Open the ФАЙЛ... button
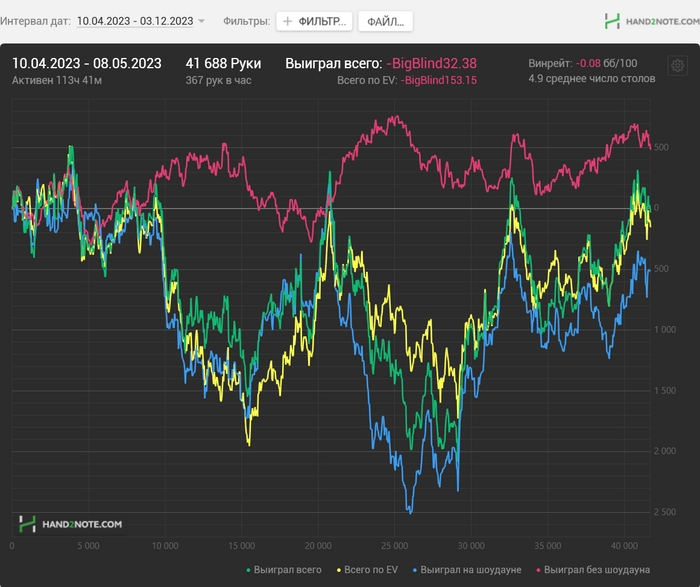The image size is (700, 587). 385,21
